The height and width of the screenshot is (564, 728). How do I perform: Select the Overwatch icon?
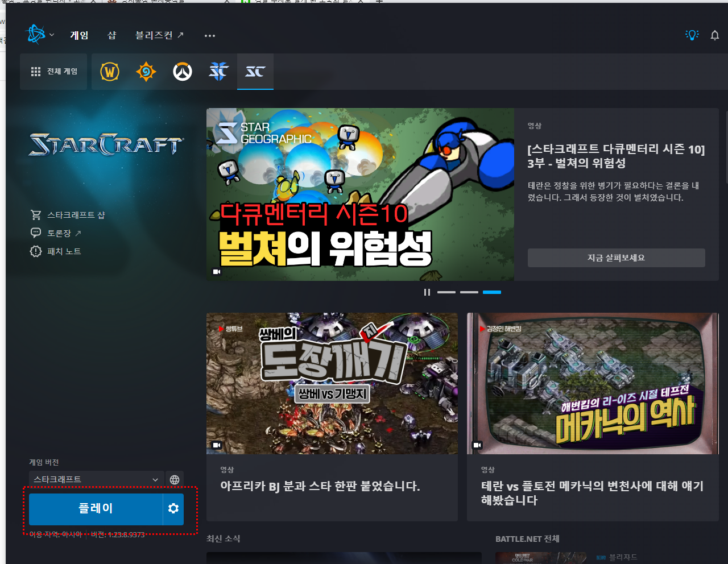[183, 72]
